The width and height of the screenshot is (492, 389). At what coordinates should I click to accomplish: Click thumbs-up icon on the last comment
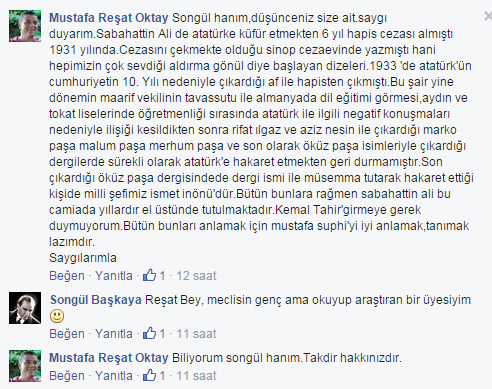(x=149, y=375)
